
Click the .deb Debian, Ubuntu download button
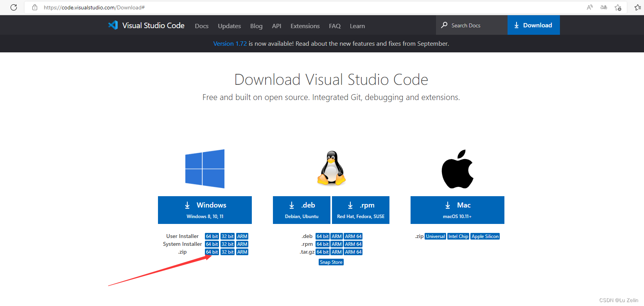[301, 210]
